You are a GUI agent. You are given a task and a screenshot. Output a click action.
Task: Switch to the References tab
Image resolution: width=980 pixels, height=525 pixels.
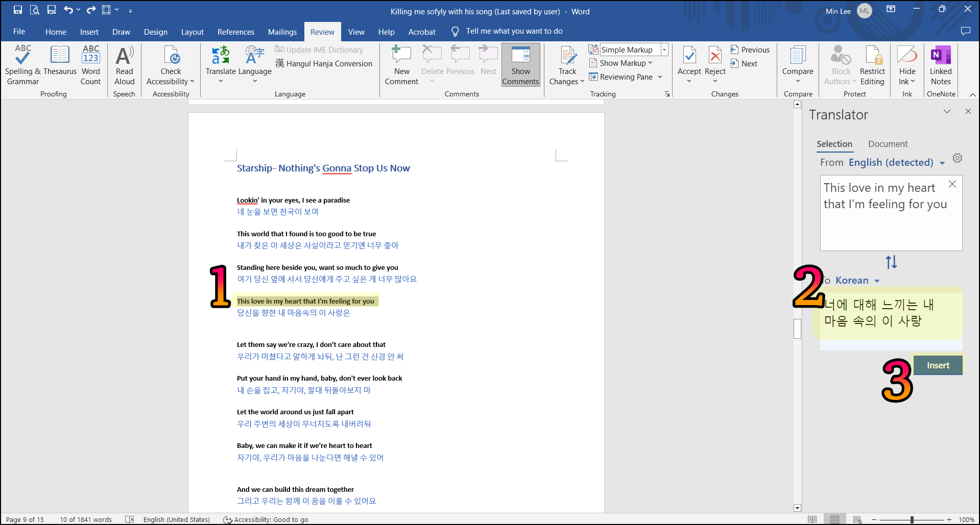tap(236, 32)
